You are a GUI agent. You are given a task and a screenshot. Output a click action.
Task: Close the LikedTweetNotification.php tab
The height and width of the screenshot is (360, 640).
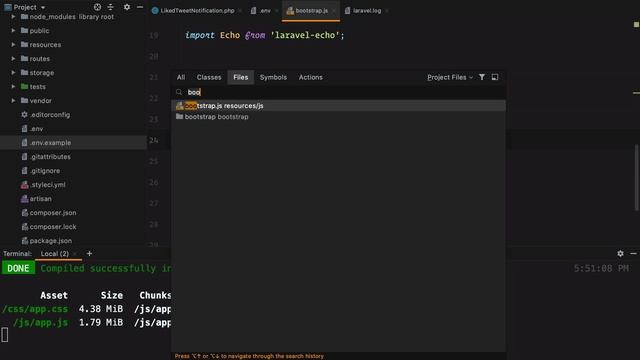click(x=240, y=11)
